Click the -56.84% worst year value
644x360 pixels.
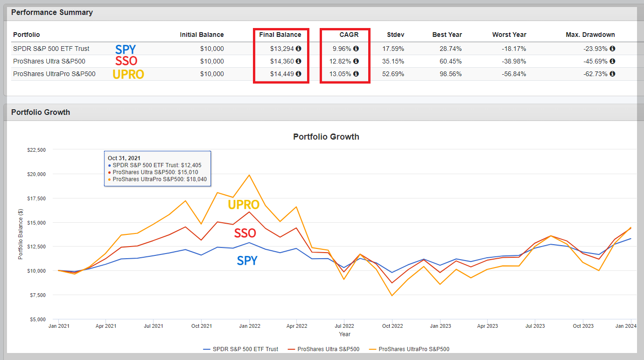coord(514,74)
